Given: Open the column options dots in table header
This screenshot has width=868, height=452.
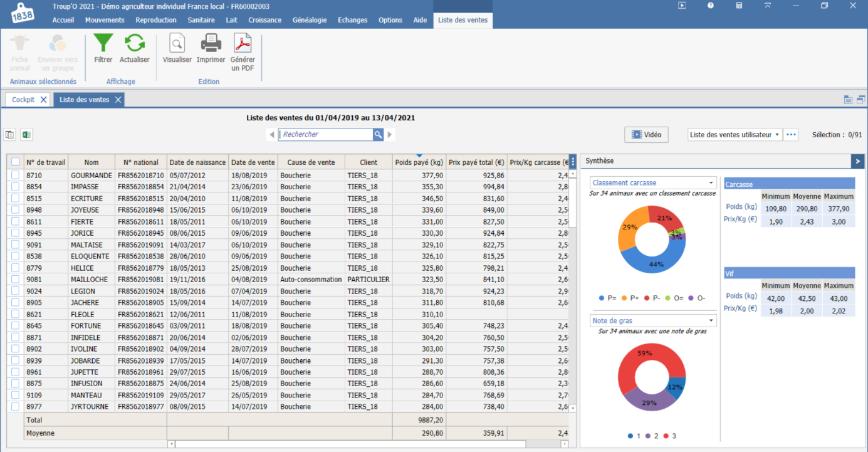Looking at the screenshot, I should (x=573, y=162).
